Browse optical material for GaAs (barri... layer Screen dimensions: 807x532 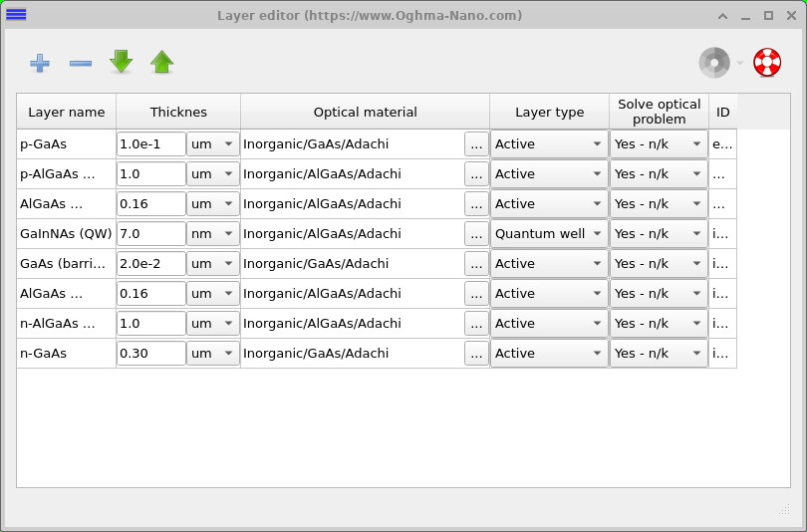476,263
